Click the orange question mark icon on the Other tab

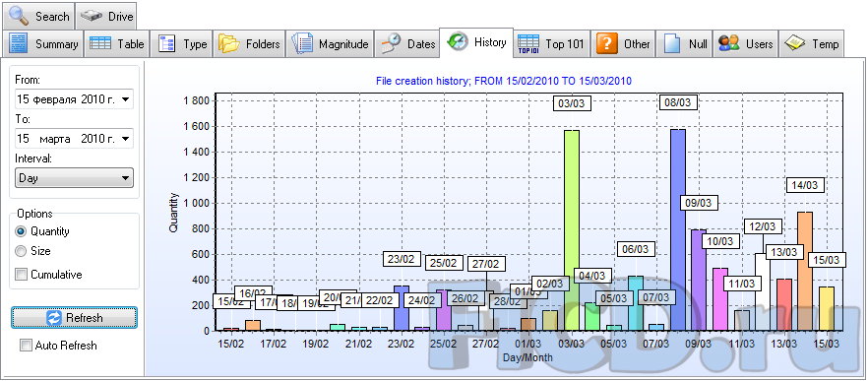pyautogui.click(x=607, y=43)
